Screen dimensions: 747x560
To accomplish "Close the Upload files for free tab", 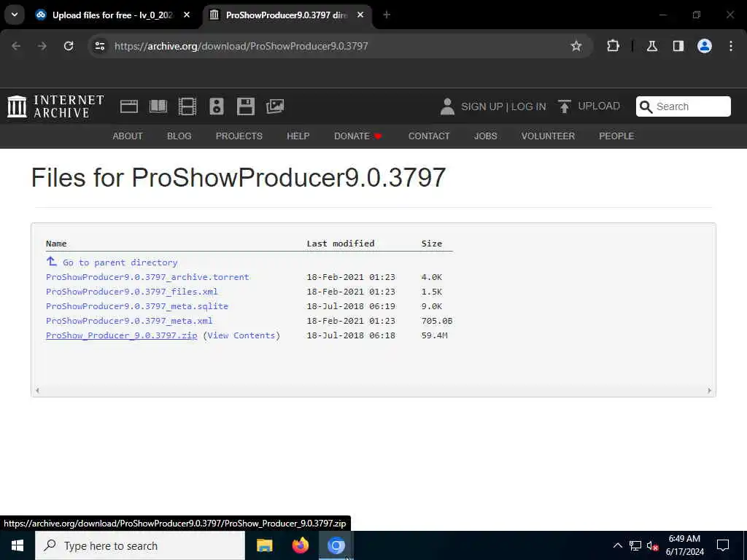I will tap(187, 15).
